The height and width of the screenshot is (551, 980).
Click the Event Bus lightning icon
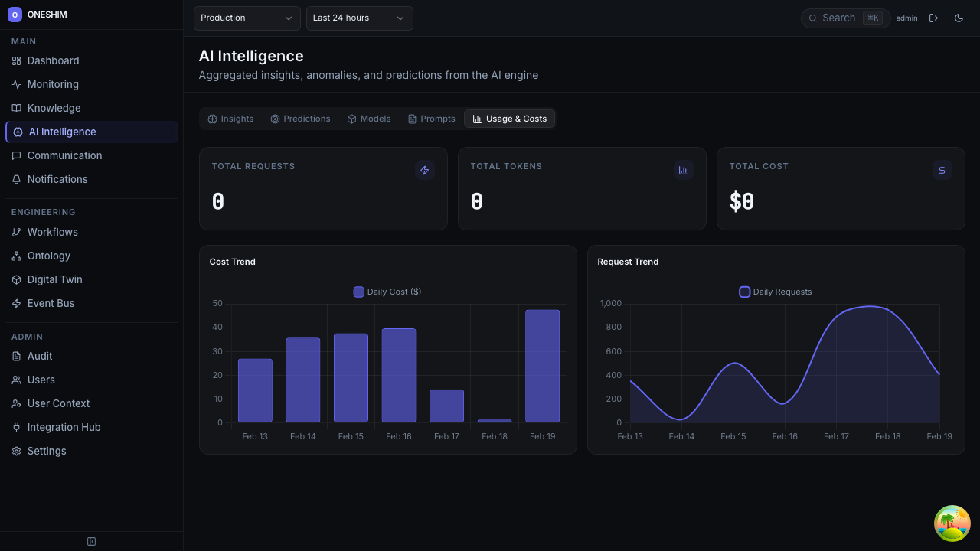pos(17,304)
